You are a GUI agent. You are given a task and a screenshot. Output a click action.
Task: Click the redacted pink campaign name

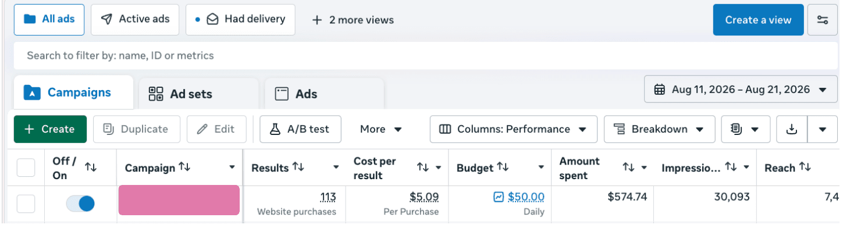coord(179,200)
